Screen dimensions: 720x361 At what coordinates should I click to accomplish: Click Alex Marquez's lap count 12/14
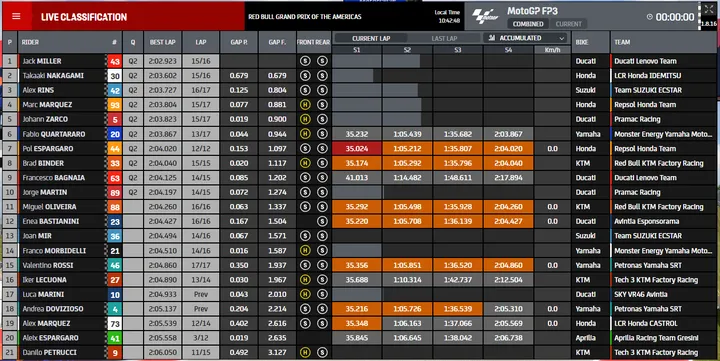201,323
